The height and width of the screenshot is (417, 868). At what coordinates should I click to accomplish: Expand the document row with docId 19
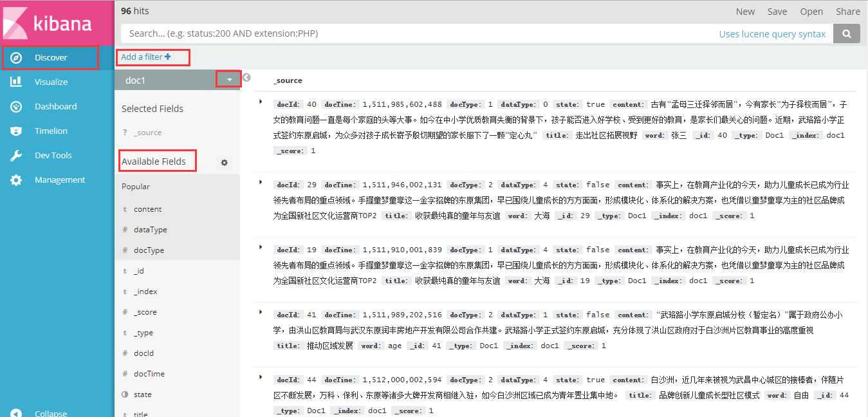click(x=261, y=247)
